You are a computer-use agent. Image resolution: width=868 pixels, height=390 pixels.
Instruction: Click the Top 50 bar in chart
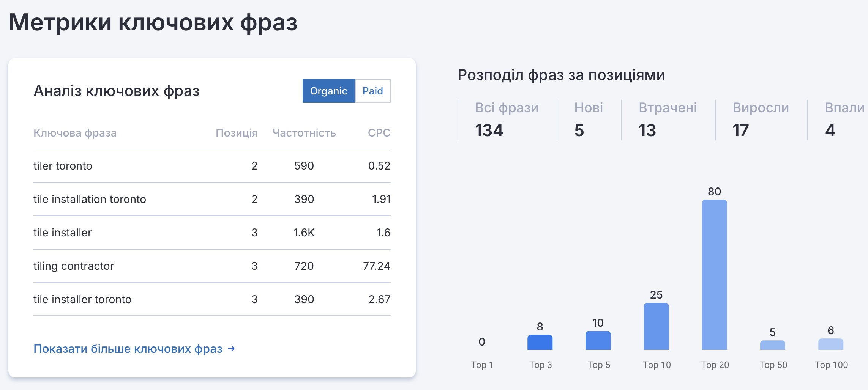(772, 345)
